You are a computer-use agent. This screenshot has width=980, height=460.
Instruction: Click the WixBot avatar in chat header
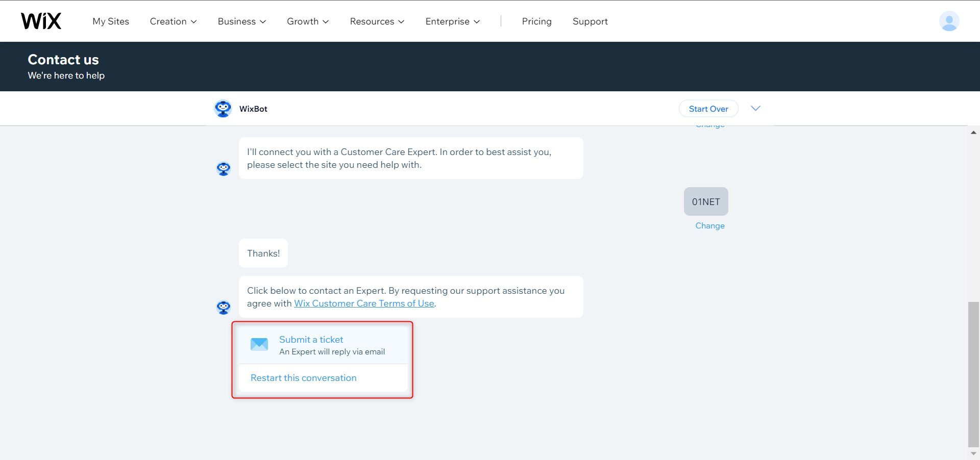[223, 109]
